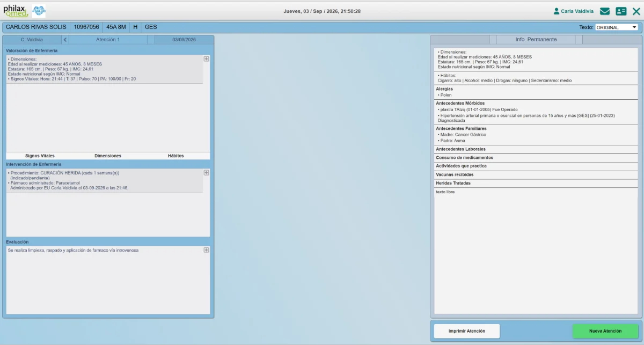Click the Fármaco administrado: Paracetamol line
Image resolution: width=644 pixels, height=345 pixels.
(45, 183)
